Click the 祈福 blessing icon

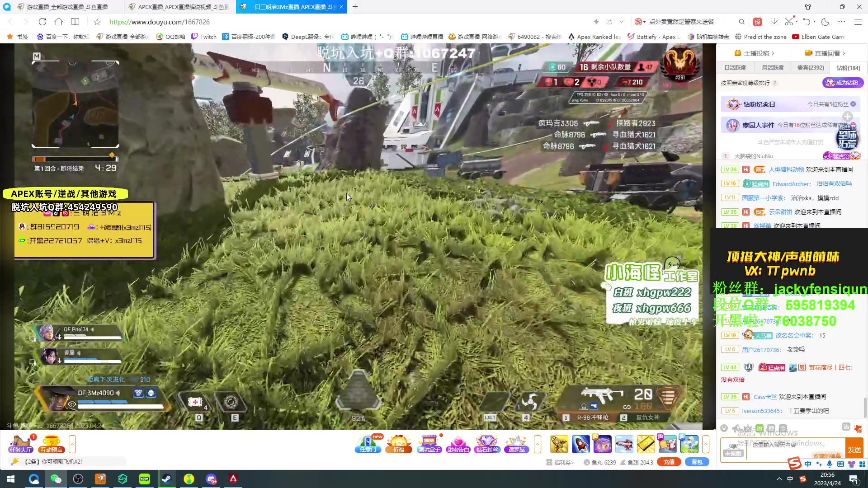point(398,444)
